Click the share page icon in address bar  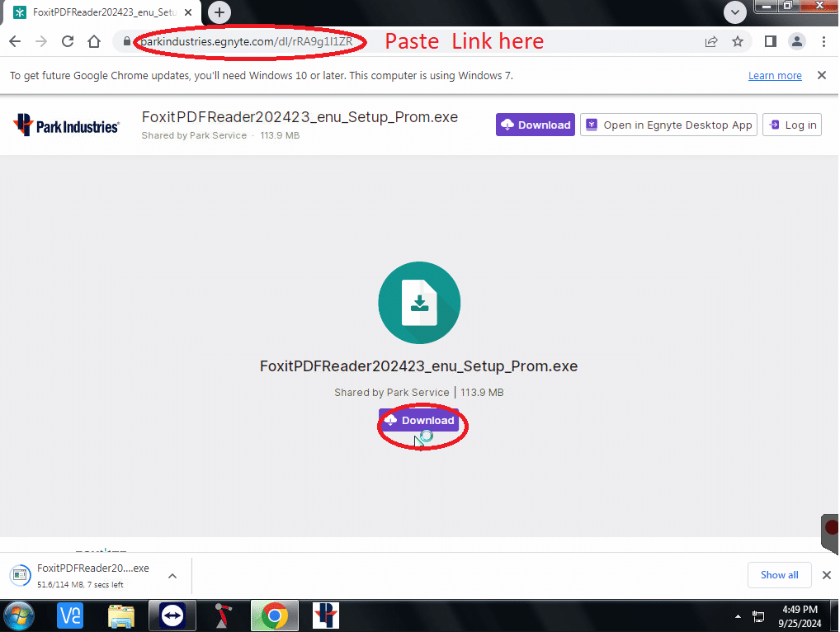pos(710,41)
